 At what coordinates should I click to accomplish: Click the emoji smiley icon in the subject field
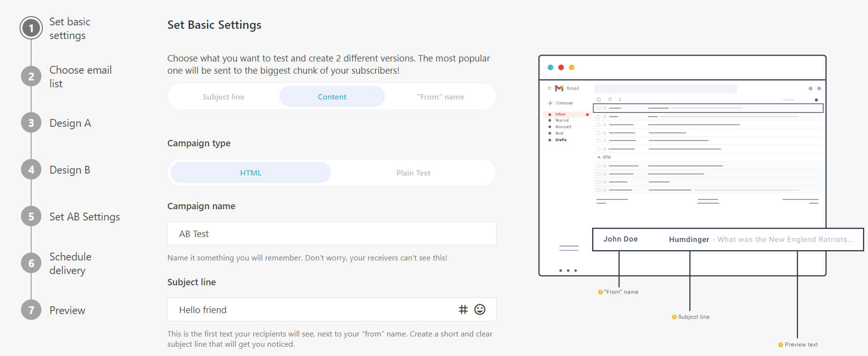coord(480,309)
